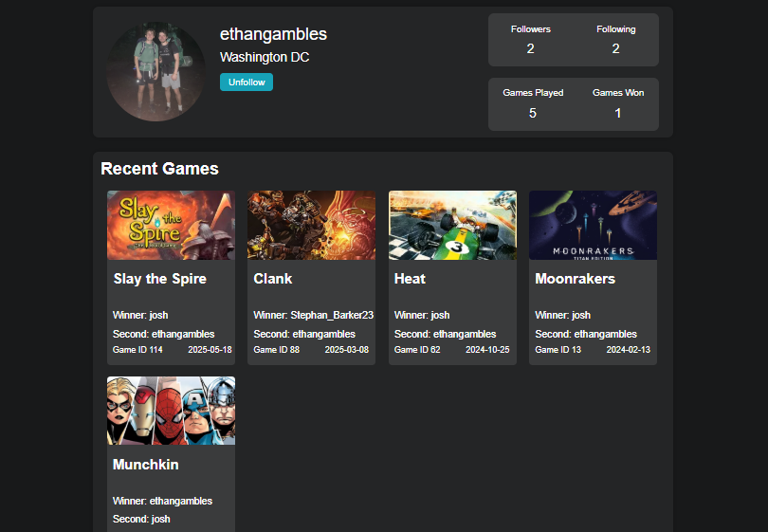Click the Slay the Spire title
This screenshot has width=768, height=532.
pos(159,279)
